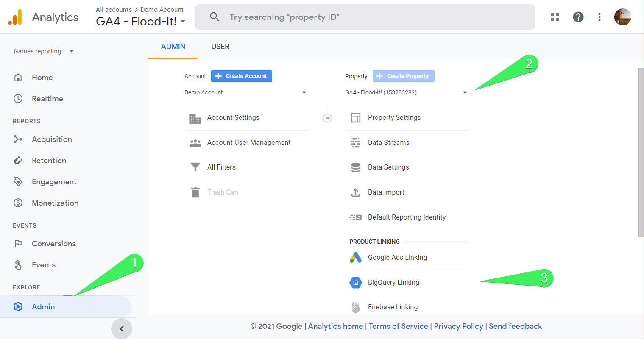This screenshot has width=644, height=339.
Task: Click the Privacy Policy link
Action: [x=458, y=326]
